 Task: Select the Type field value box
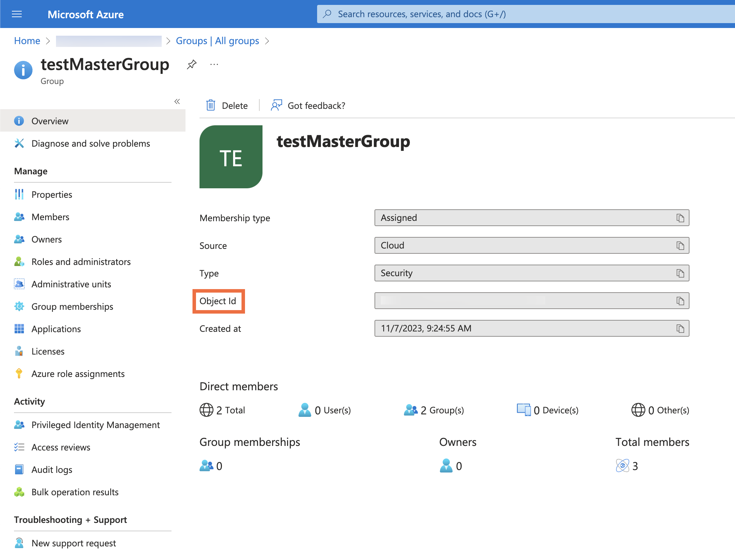tap(525, 273)
